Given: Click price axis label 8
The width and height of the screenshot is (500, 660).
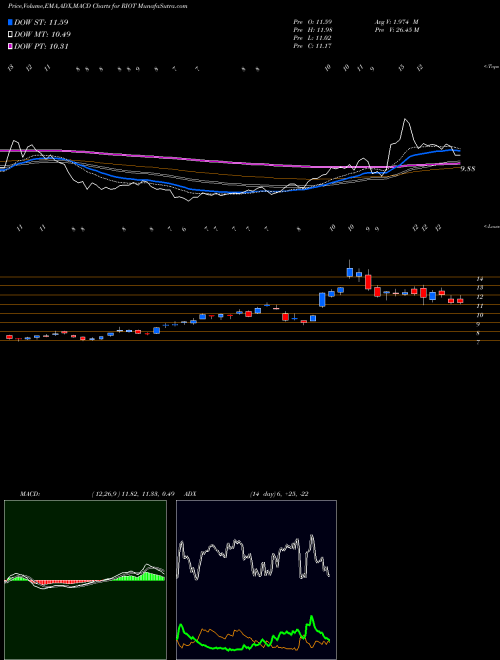Looking at the screenshot, I should coord(478,333).
